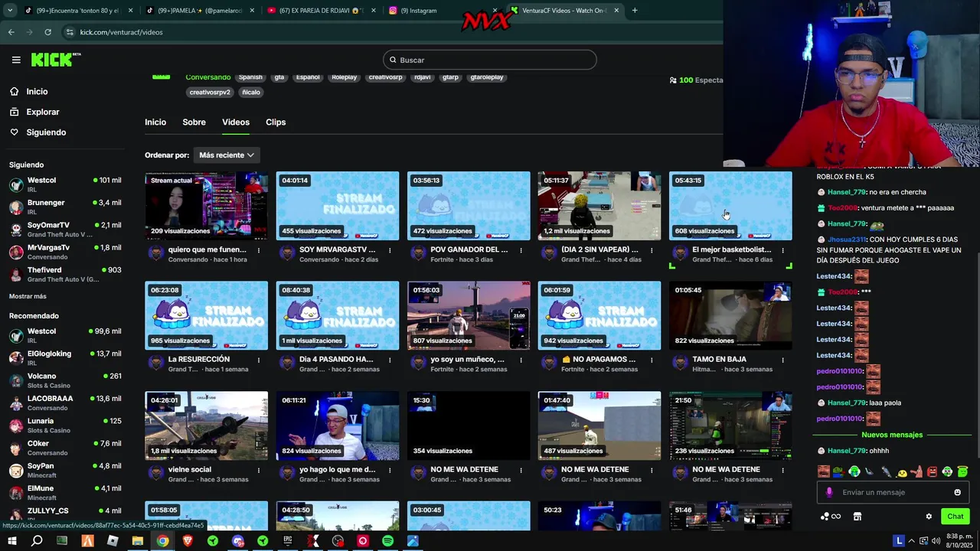Image resolution: width=980 pixels, height=551 pixels.
Task: Click the address bar URL
Action: (121, 32)
